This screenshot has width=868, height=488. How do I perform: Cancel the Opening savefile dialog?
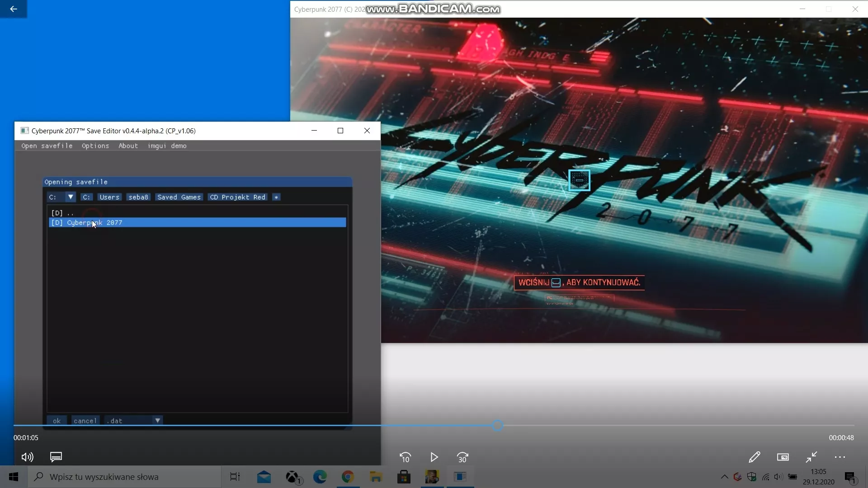pos(85,421)
